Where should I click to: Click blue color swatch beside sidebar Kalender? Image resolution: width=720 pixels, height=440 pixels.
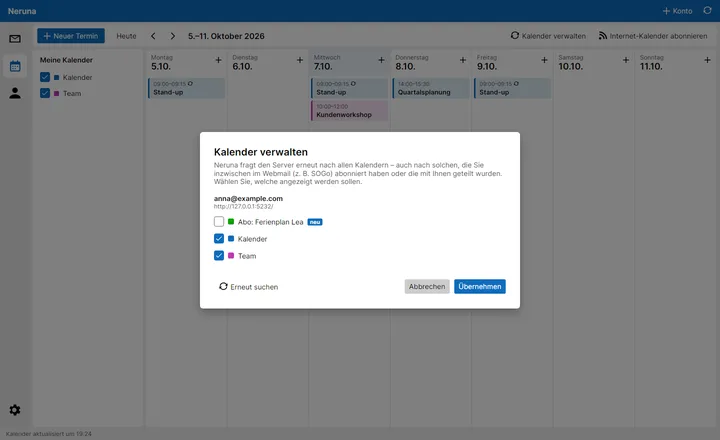point(56,77)
